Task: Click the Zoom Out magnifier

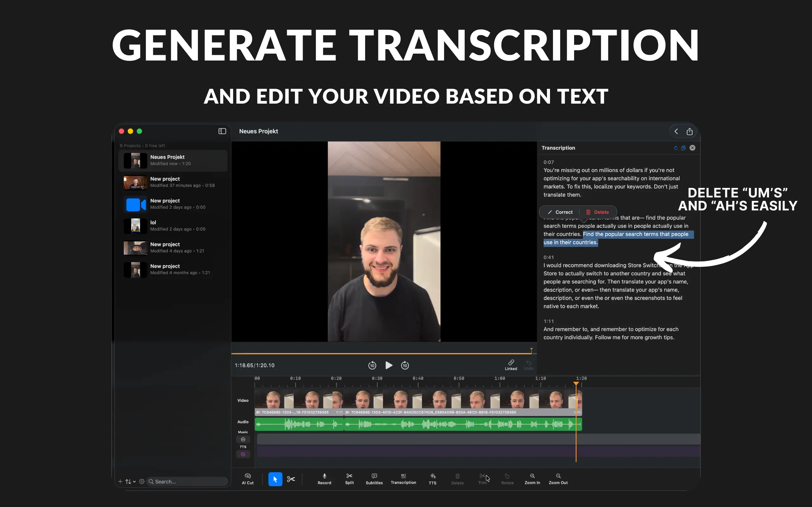Action: pyautogui.click(x=558, y=478)
